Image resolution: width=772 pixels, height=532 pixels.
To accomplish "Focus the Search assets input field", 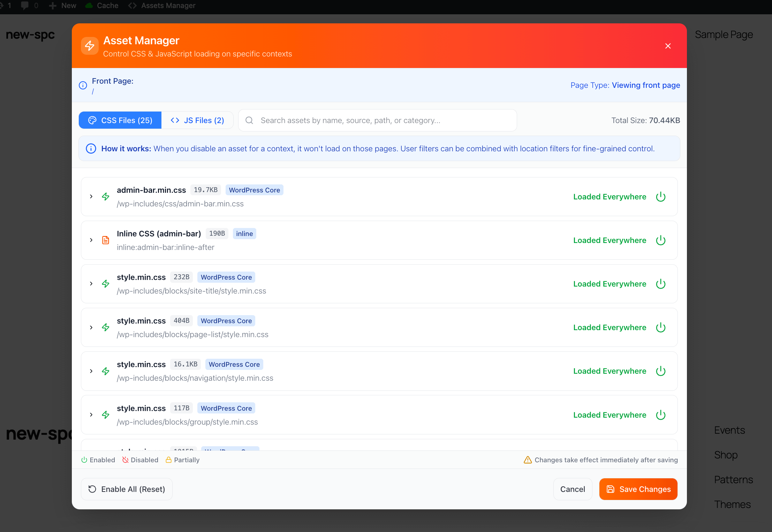I will point(384,120).
